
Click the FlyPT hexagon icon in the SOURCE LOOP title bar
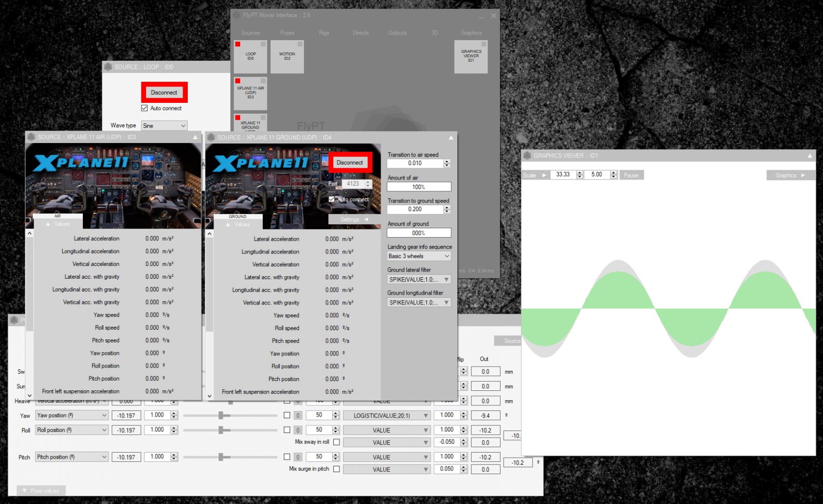[108, 67]
